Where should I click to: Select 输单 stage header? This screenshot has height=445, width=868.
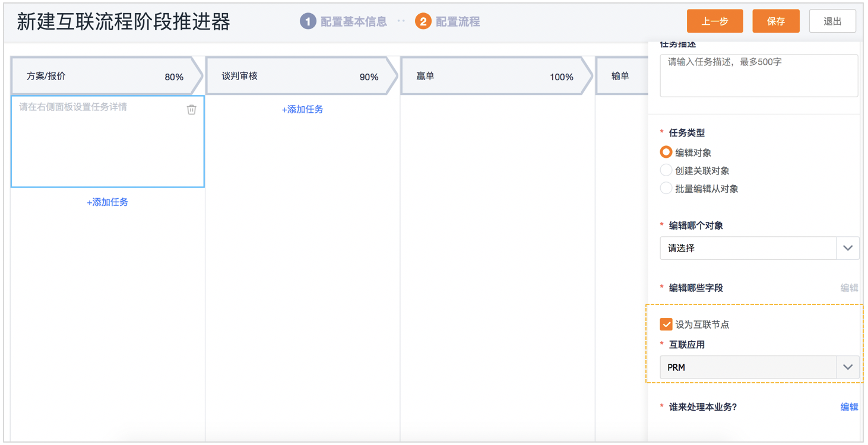click(x=622, y=76)
